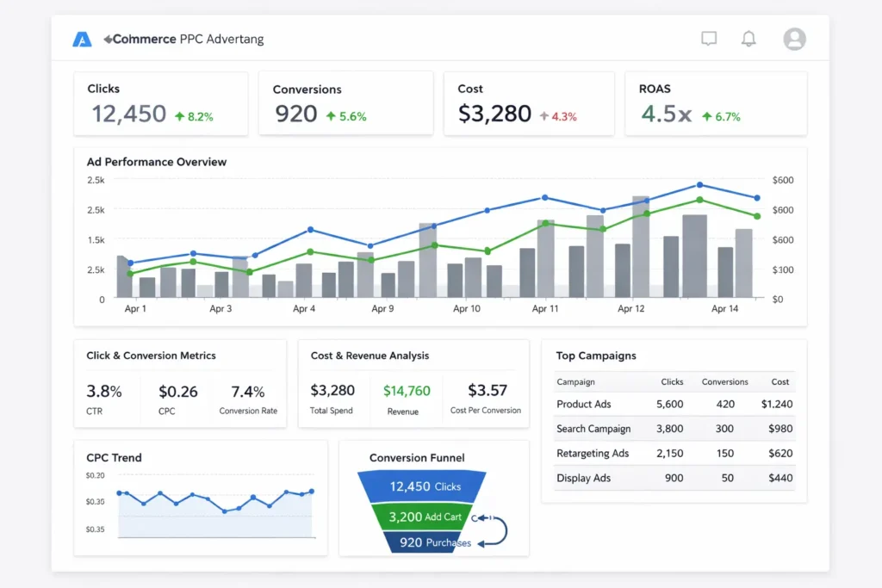
Task: Sort table by Cost column header
Action: (780, 381)
